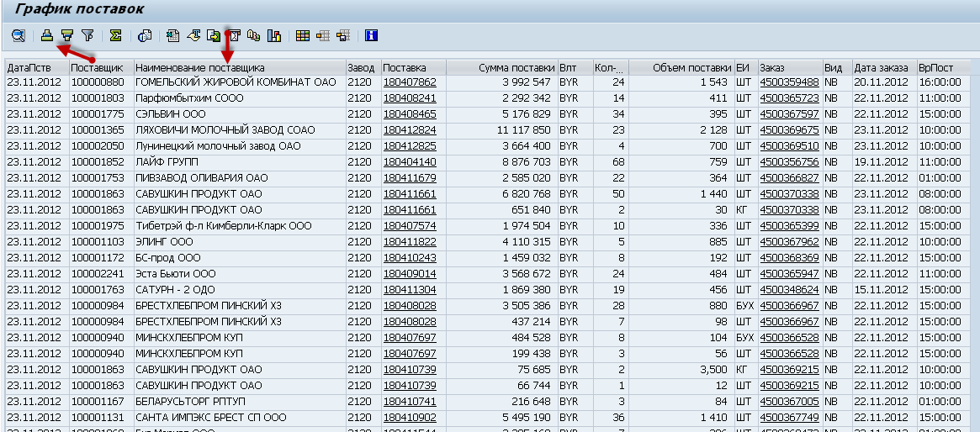Open delivery link 180408241
The height and width of the screenshot is (432, 980).
410,98
